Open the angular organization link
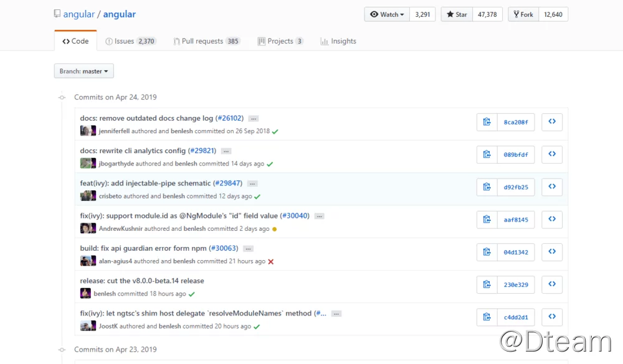The height and width of the screenshot is (364, 623). pyautogui.click(x=78, y=14)
